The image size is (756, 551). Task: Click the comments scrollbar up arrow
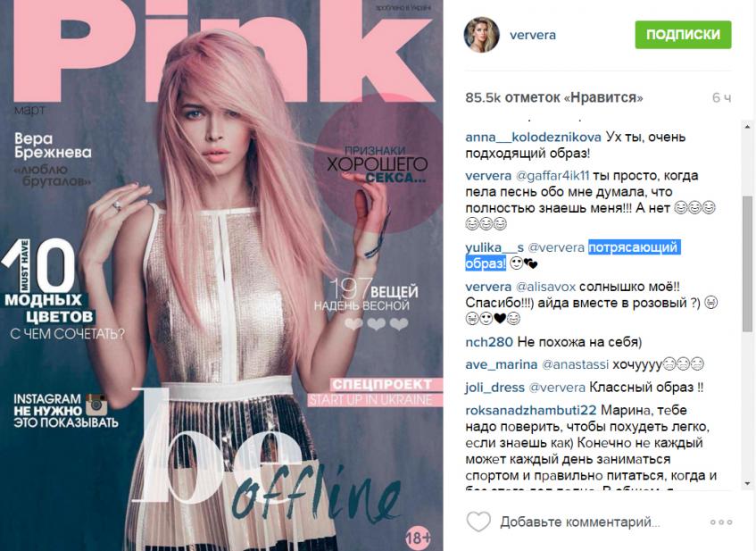[747, 127]
